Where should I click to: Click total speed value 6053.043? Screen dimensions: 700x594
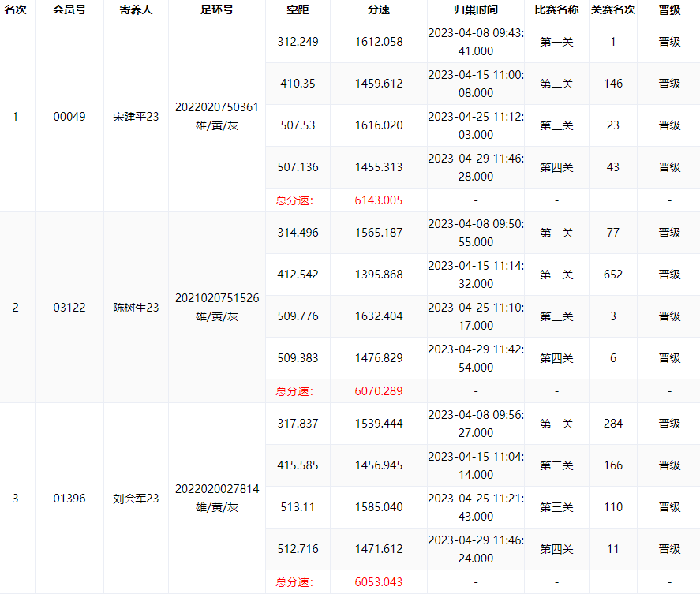click(379, 582)
